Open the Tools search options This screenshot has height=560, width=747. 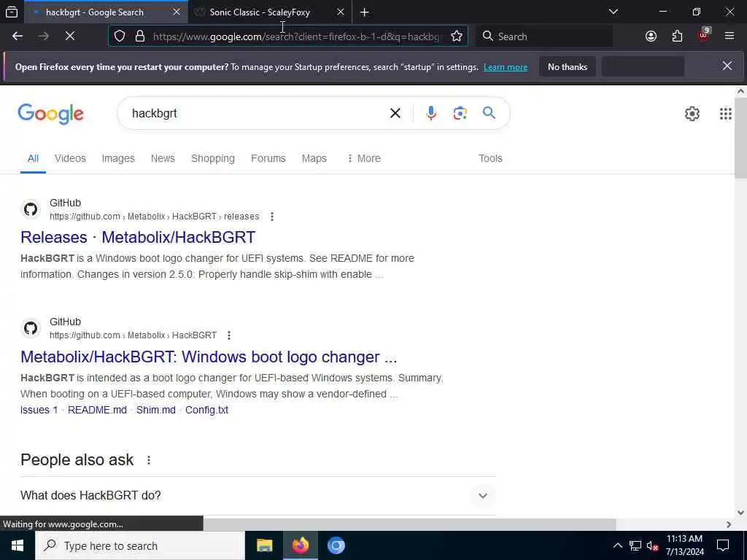tap(490, 158)
